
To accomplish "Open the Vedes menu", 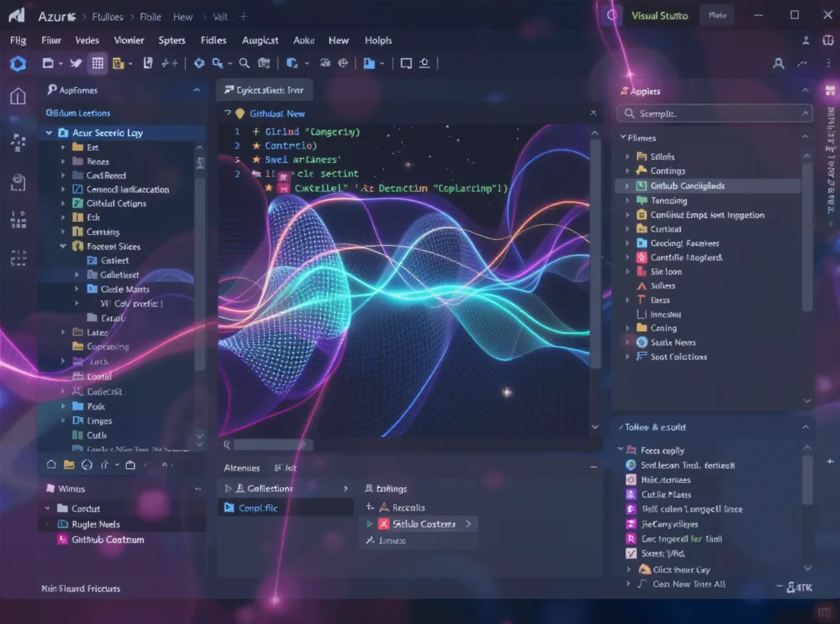I will point(87,40).
